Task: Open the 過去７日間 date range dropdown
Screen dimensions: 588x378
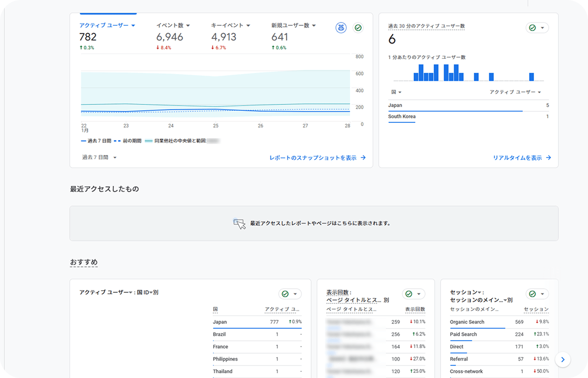Action: pos(99,157)
